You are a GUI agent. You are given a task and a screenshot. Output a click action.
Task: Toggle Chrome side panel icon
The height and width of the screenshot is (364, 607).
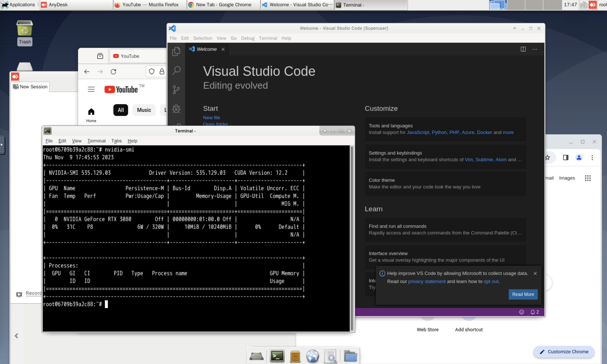coord(566,158)
